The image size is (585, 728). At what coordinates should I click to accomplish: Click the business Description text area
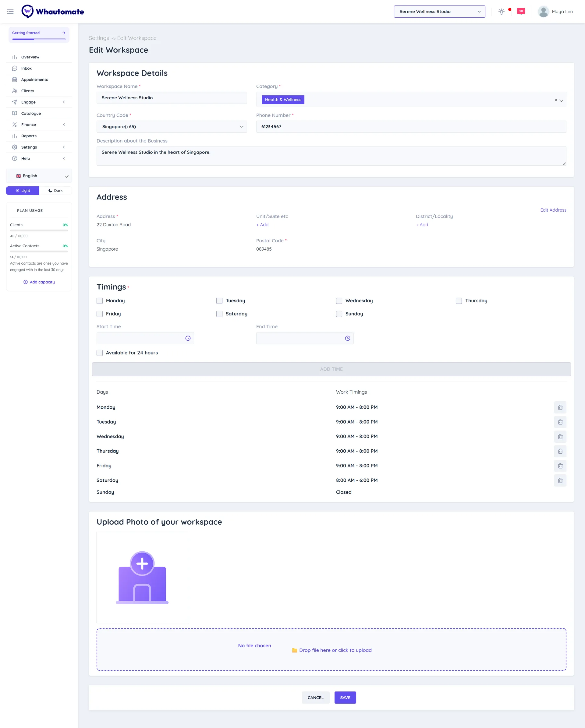(x=331, y=156)
